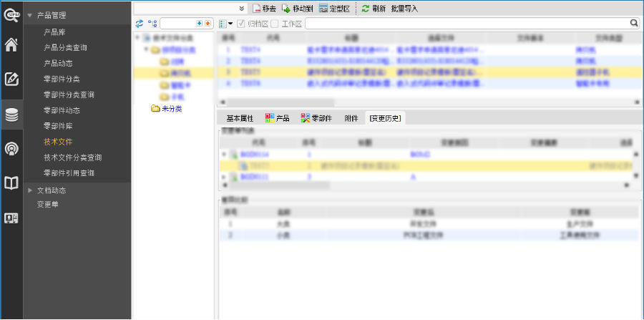The image size is (644, 320).
Task: Open 技术文件分类查询 in the left menu
Action: click(73, 157)
